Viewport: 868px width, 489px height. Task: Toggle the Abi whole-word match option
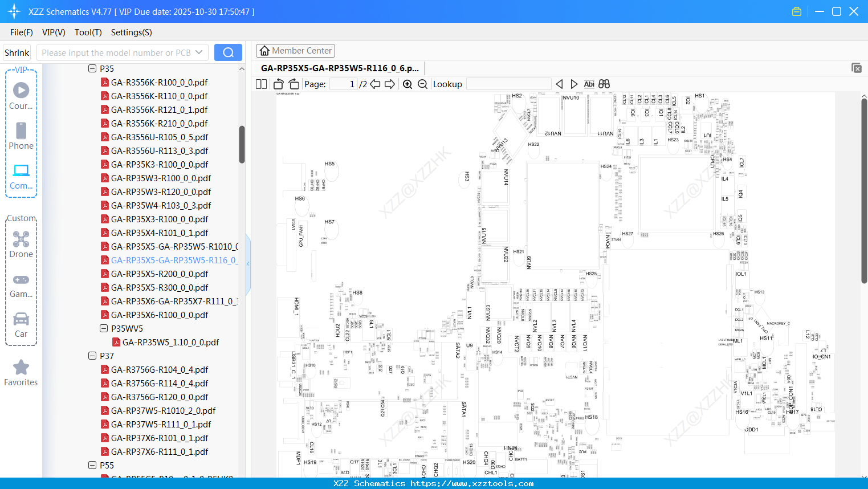tap(589, 84)
